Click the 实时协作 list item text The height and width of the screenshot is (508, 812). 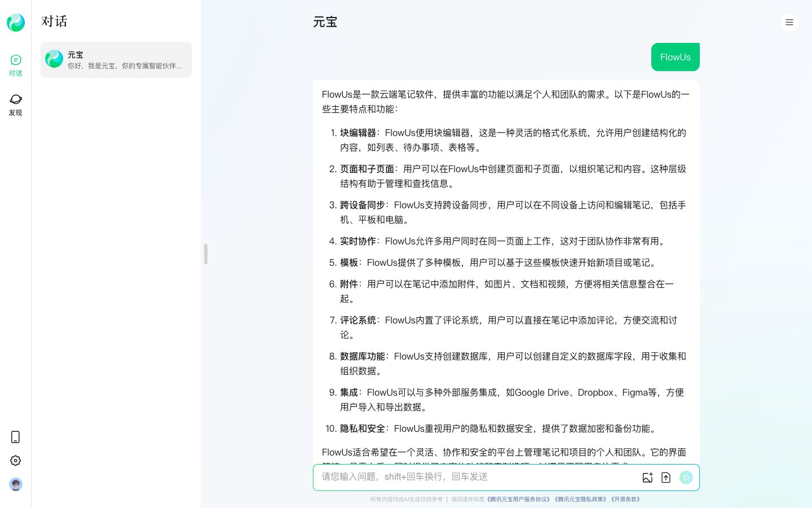(358, 241)
